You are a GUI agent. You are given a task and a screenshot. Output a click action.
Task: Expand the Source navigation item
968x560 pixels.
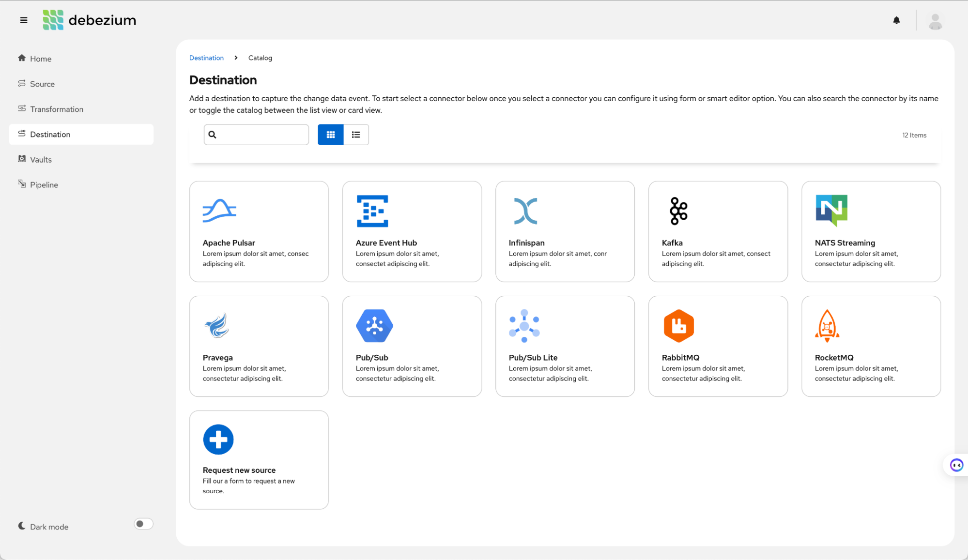pos(42,83)
